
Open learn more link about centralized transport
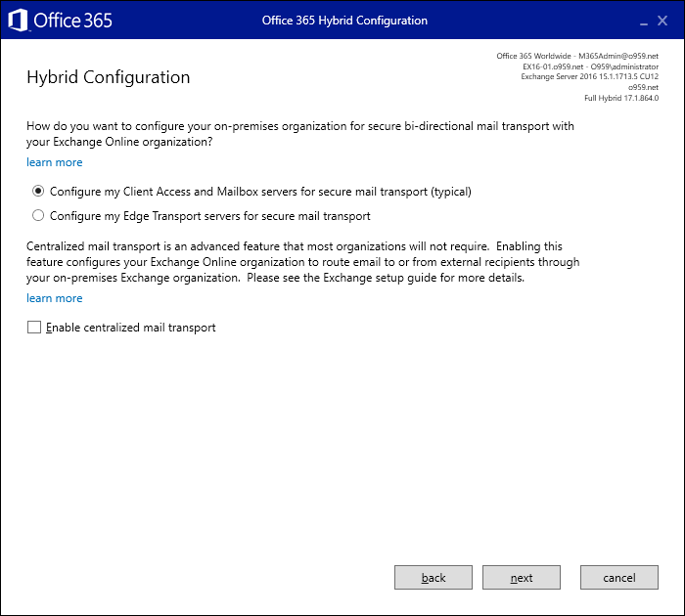click(54, 298)
